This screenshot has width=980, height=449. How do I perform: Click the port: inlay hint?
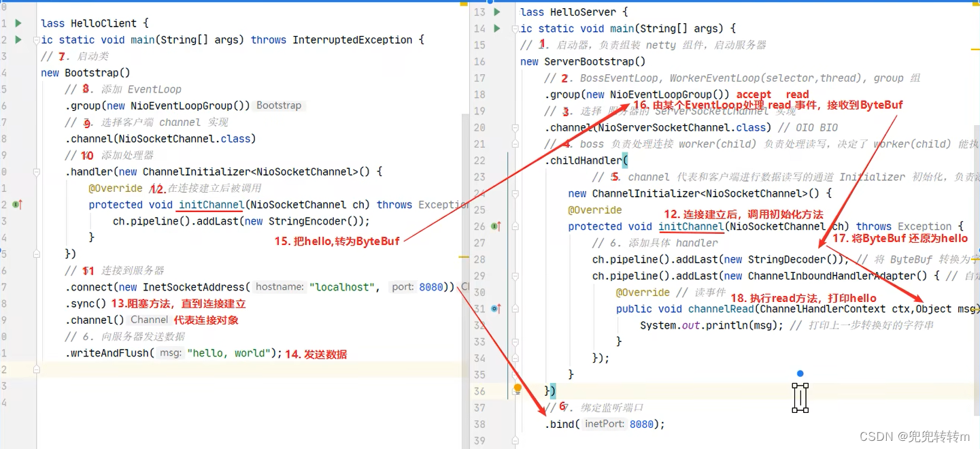tap(403, 287)
